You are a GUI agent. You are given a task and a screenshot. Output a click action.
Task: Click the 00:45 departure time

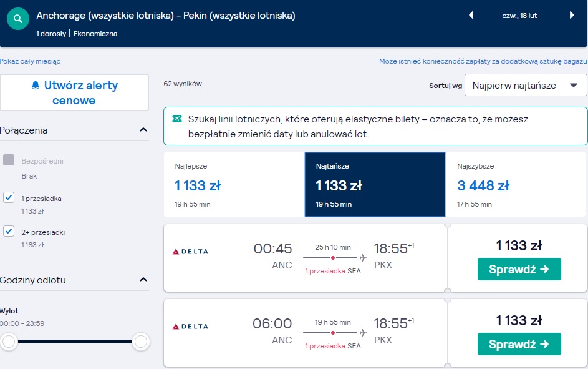point(272,248)
